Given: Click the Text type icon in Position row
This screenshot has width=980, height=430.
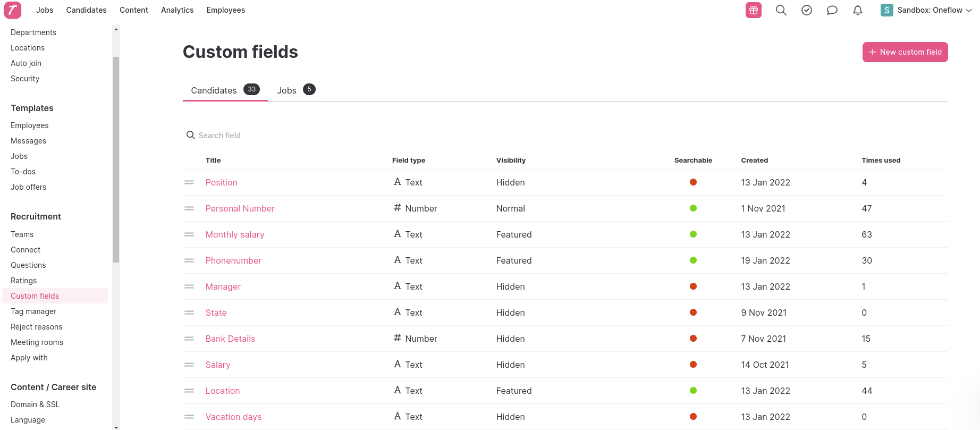Looking at the screenshot, I should coord(398,182).
